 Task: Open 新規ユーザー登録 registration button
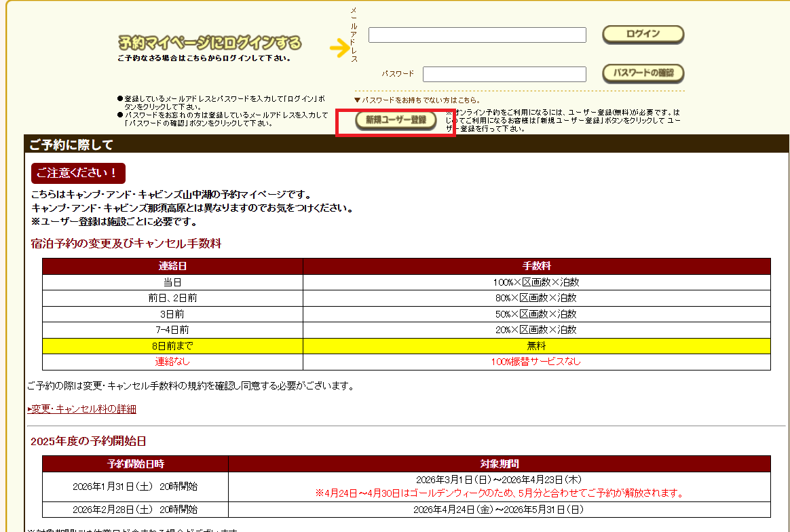pyautogui.click(x=396, y=120)
